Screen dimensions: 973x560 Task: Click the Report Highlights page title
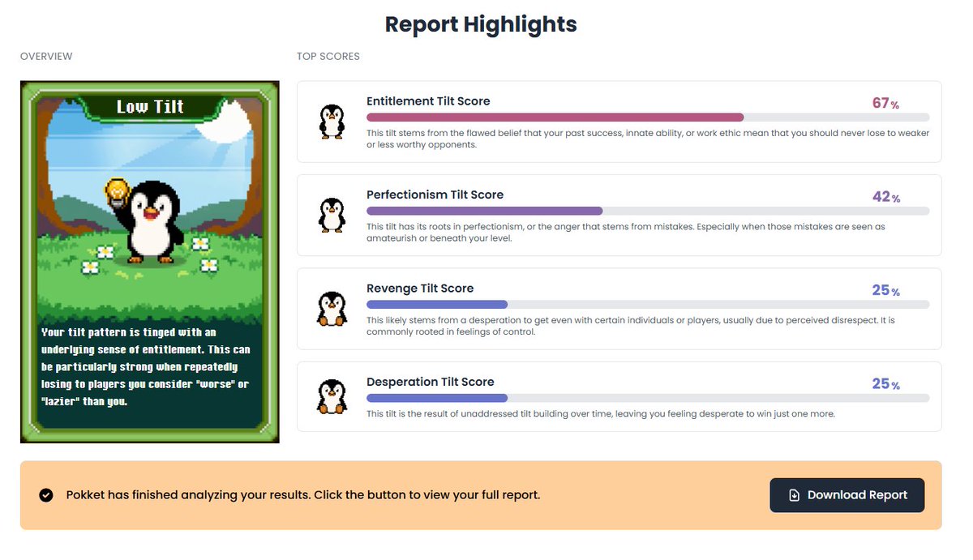(x=480, y=24)
